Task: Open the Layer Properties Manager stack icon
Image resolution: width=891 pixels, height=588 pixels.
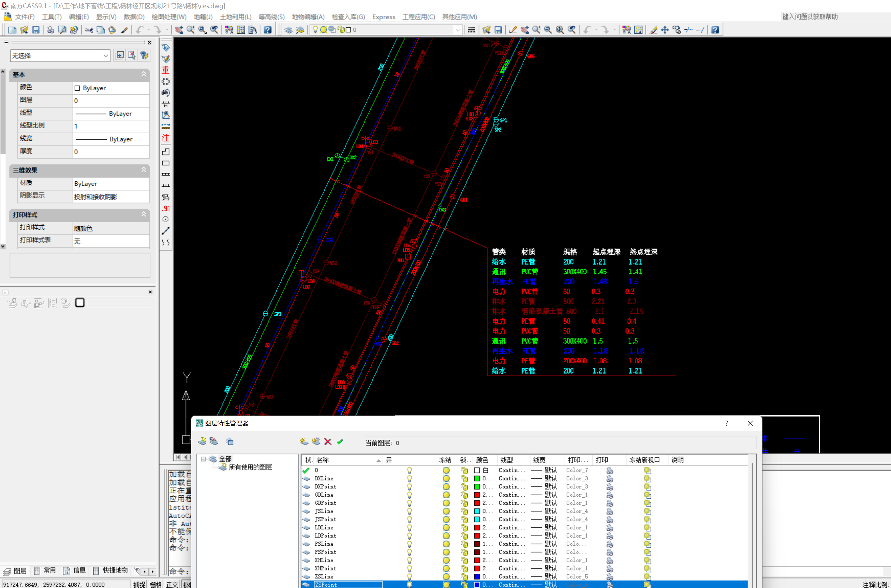Action: 288,30
